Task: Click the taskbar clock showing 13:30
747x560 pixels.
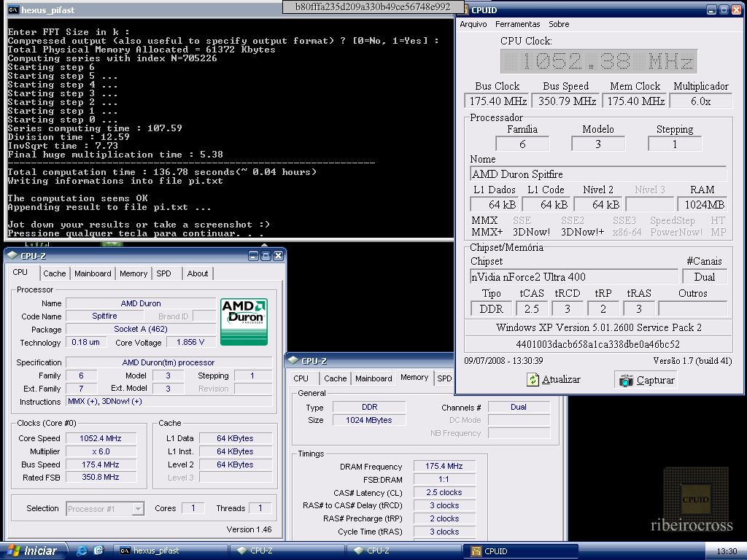Action: coord(727,551)
